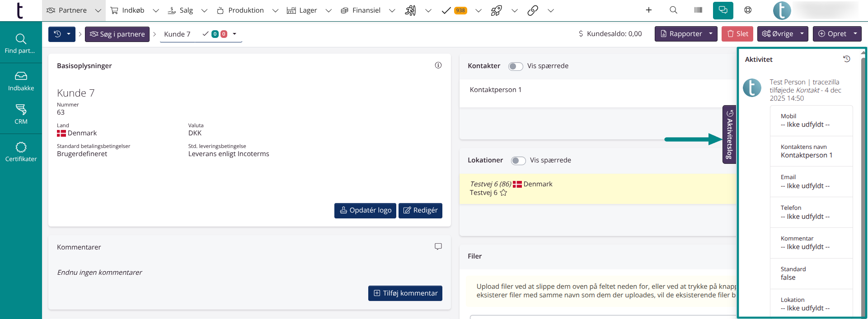Open the history dropdown in breadcrumb
This screenshot has height=319, width=868.
(x=62, y=34)
